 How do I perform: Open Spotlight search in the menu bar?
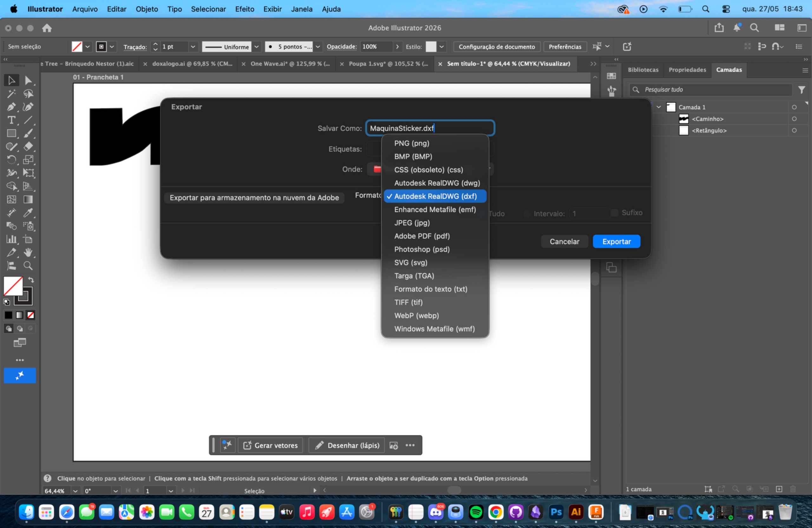point(705,9)
